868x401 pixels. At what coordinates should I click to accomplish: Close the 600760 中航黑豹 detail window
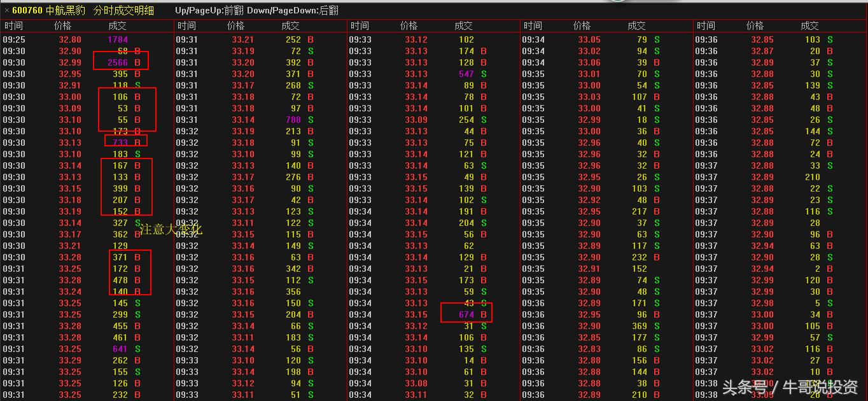(x=7, y=10)
